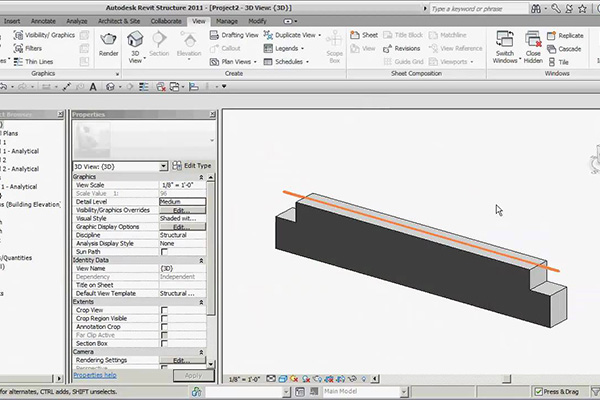The height and width of the screenshot is (400, 600).
Task: Click the Legends icon
Action: pyautogui.click(x=268, y=49)
